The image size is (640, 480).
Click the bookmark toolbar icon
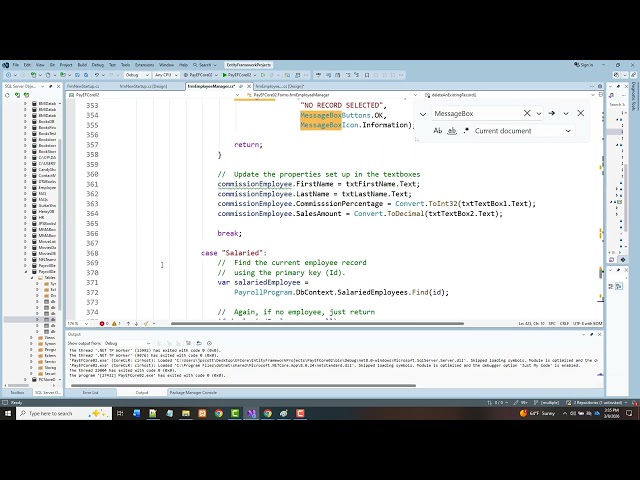pos(367,75)
